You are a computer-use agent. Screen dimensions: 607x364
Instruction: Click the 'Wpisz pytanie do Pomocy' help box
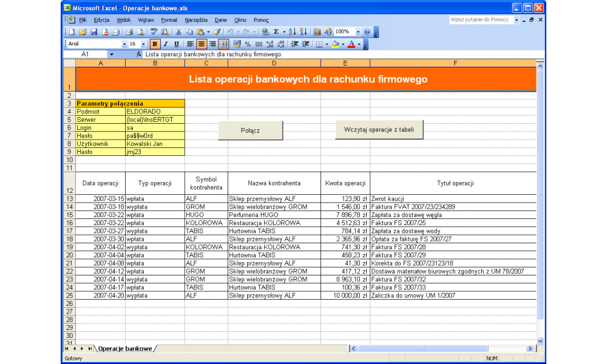(x=481, y=20)
